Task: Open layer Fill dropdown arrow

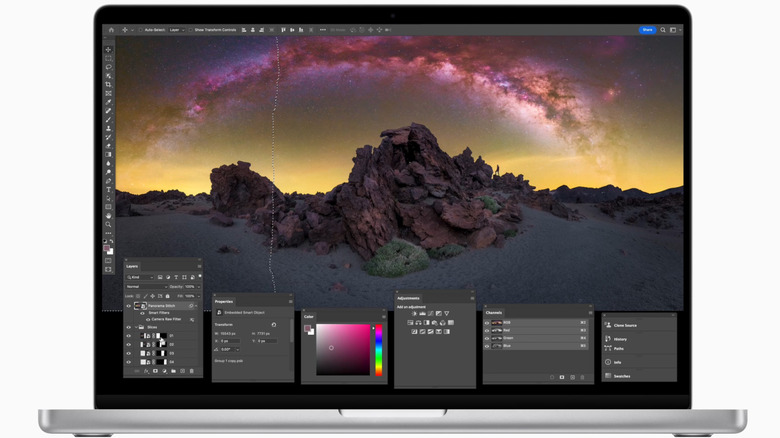Action: point(198,296)
